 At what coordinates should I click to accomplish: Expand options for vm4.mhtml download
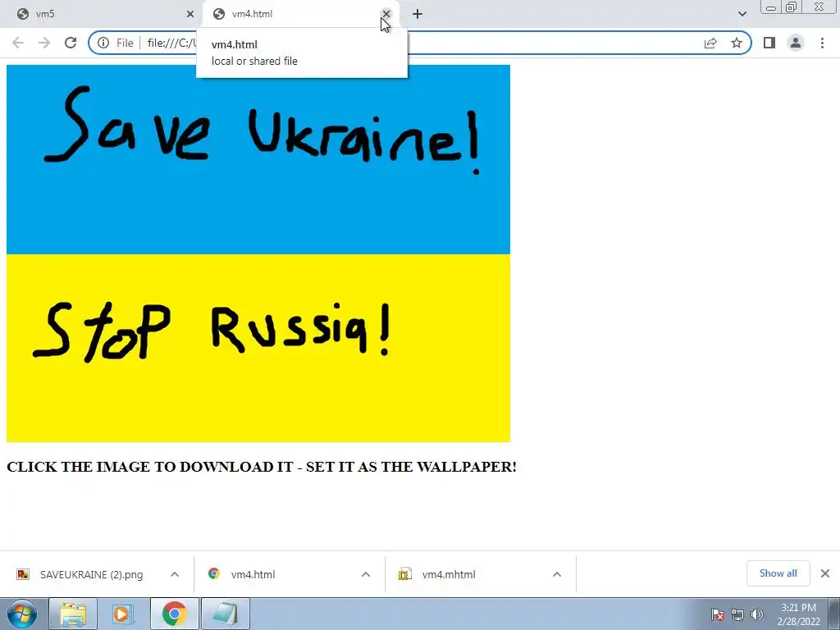(x=557, y=574)
